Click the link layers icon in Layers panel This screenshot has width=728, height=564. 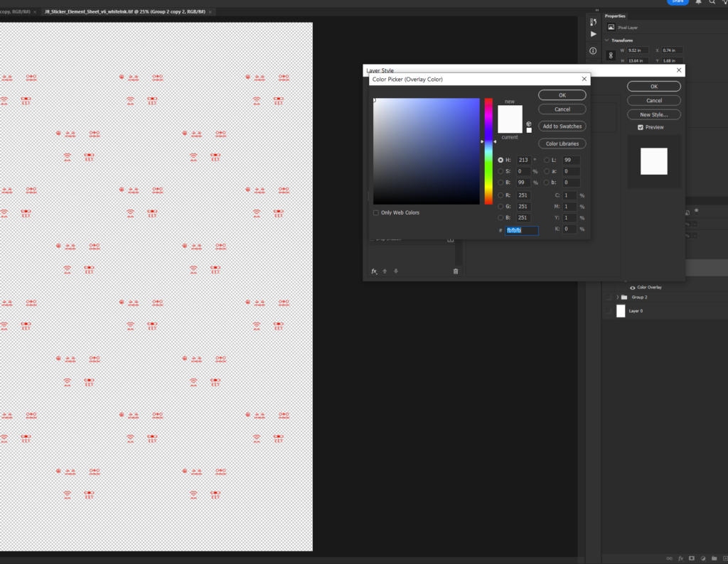click(668, 558)
